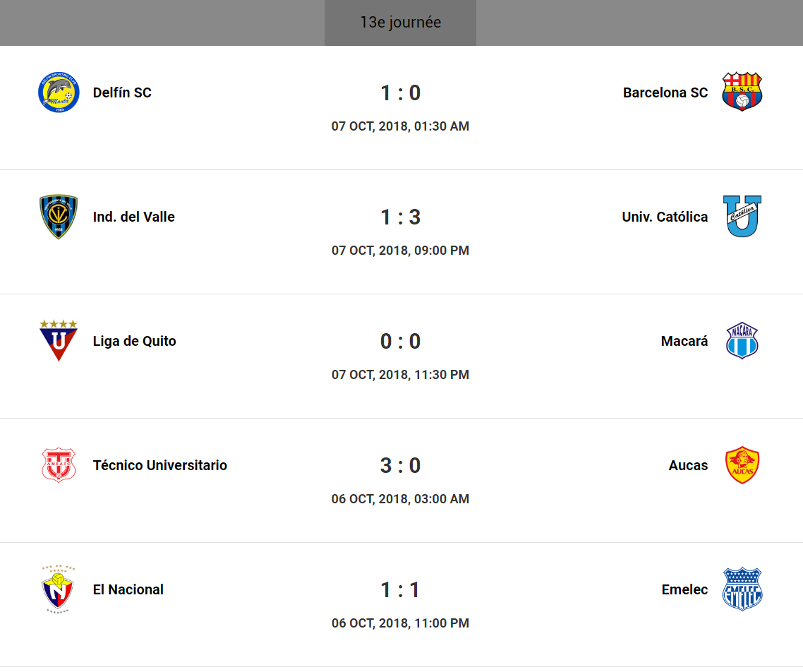Select the 13e journée tab
803x672 pixels.
tap(400, 23)
